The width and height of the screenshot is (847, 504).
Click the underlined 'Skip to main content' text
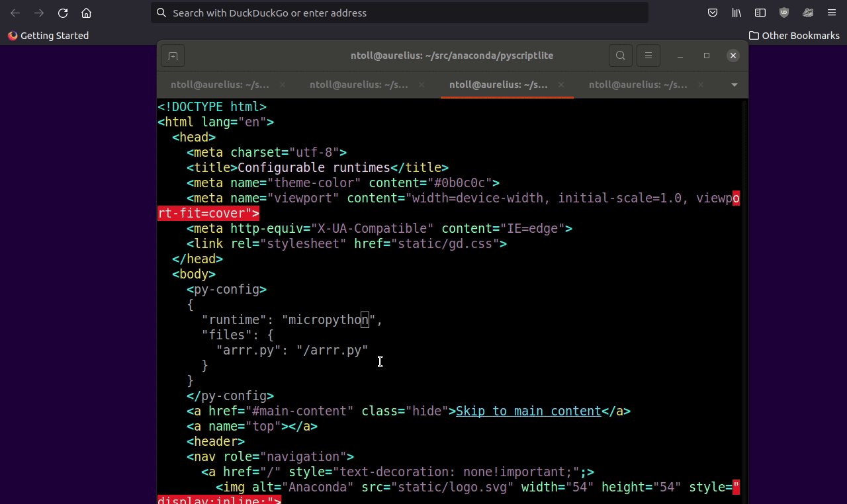tap(528, 411)
